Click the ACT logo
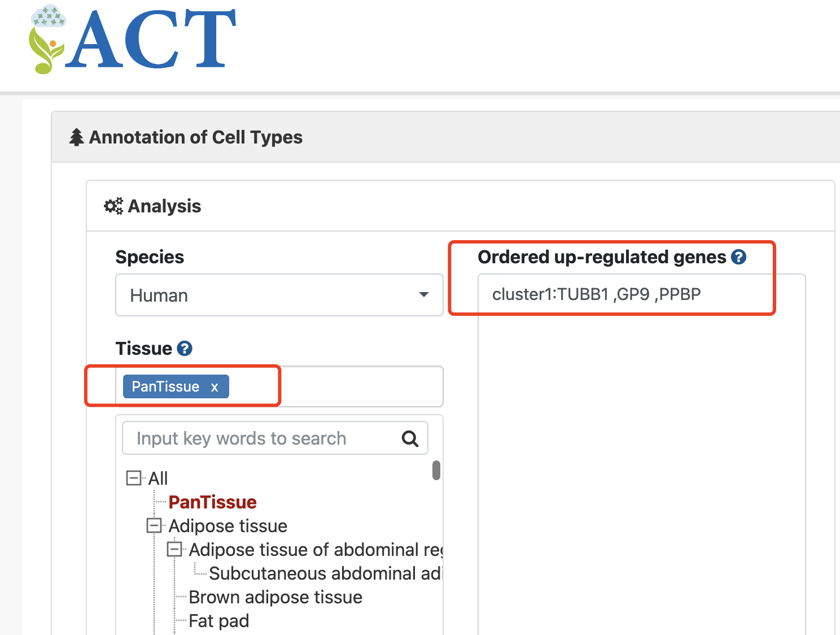Screen dimensions: 840x635 (133, 40)
